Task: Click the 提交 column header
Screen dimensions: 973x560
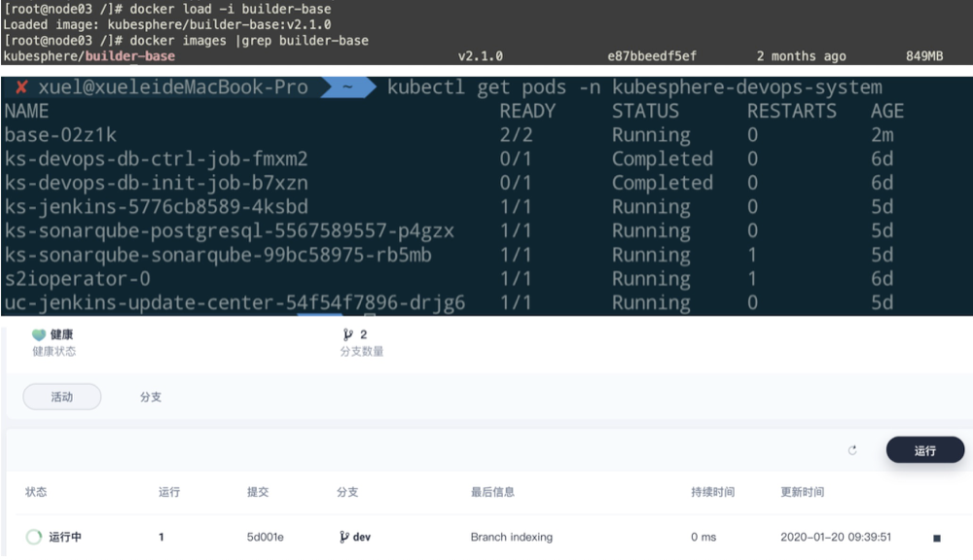Action: coord(258,492)
